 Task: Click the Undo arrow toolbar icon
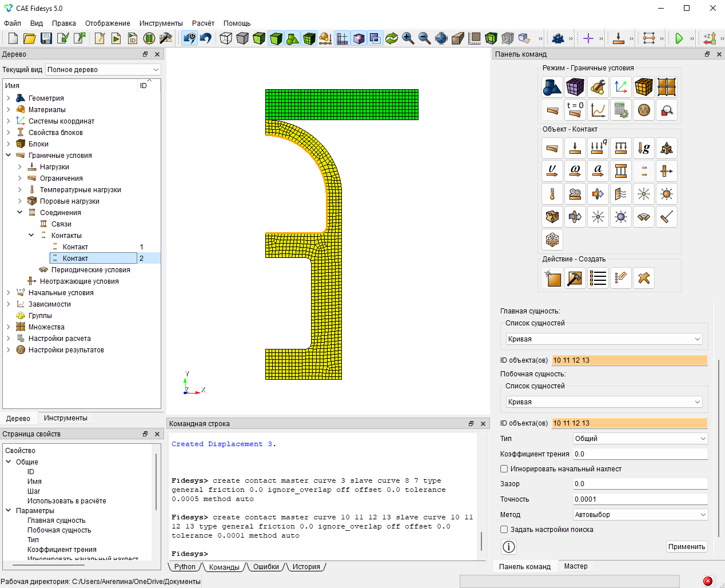(206, 38)
